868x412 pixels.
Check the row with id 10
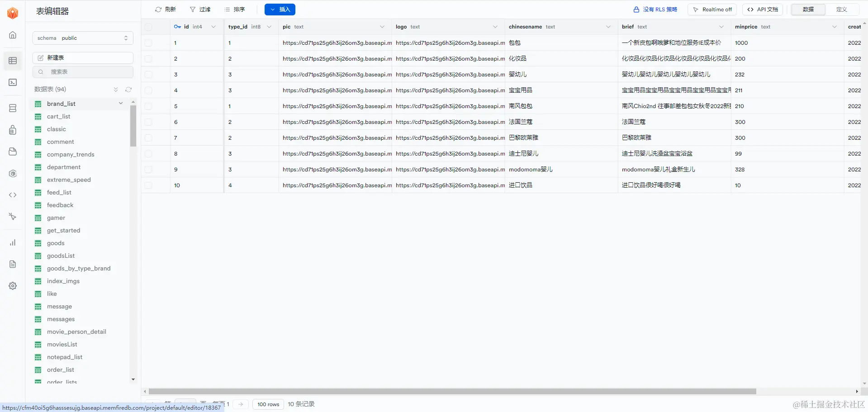[x=148, y=185]
